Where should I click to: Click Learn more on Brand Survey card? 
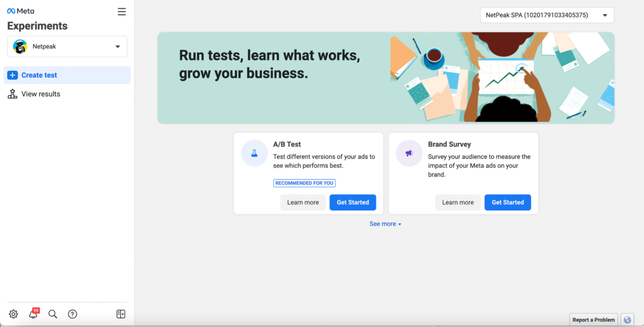click(x=458, y=202)
